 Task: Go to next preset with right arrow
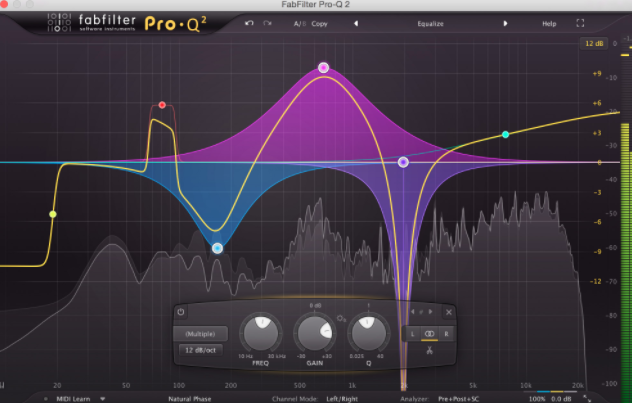(x=505, y=24)
